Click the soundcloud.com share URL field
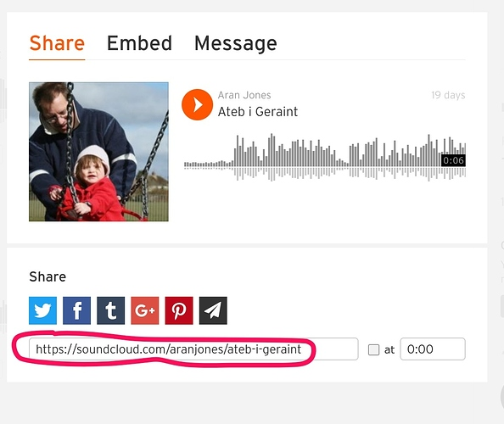The image size is (504, 424). coord(193,349)
